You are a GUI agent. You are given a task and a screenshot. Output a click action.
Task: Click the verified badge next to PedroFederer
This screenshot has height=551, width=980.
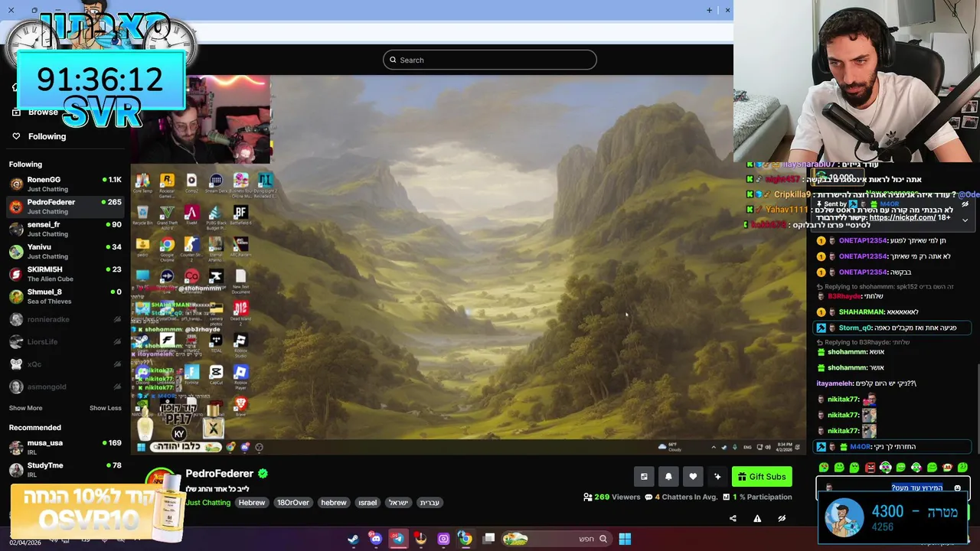pyautogui.click(x=263, y=474)
